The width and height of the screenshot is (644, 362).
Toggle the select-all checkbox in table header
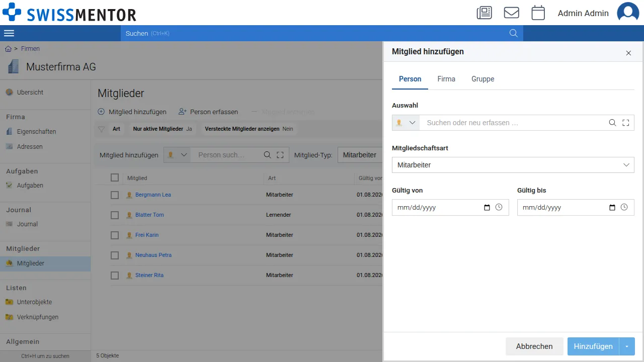coord(115,177)
